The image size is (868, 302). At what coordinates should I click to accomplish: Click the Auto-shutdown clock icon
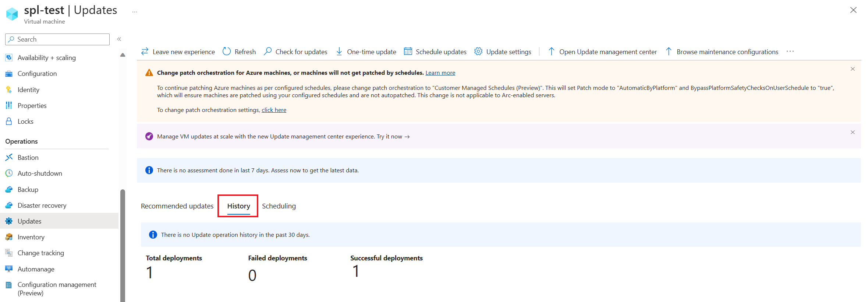9,173
